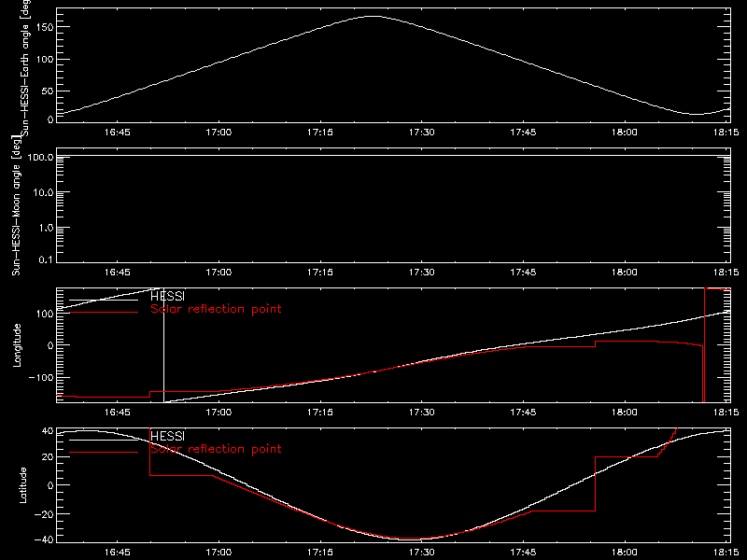Select 'HESSI' legend label in Longitude plot
The width and height of the screenshot is (747, 560).
(168, 296)
